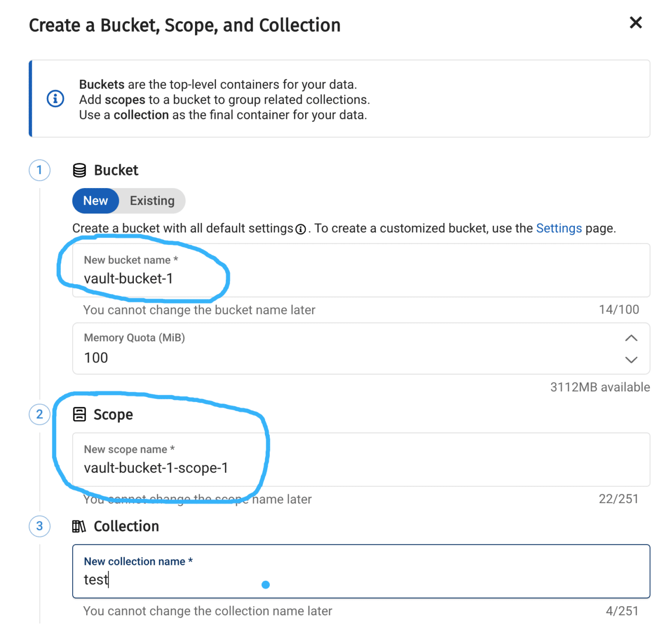Click the step 2 circle indicator
Image resolution: width=657 pixels, height=644 pixels.
pos(40,414)
